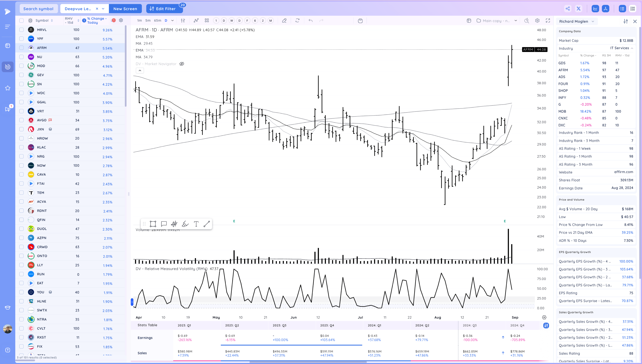This screenshot has width=642, height=364.
Task: Click the share icon in top bar
Action: click(x=568, y=9)
